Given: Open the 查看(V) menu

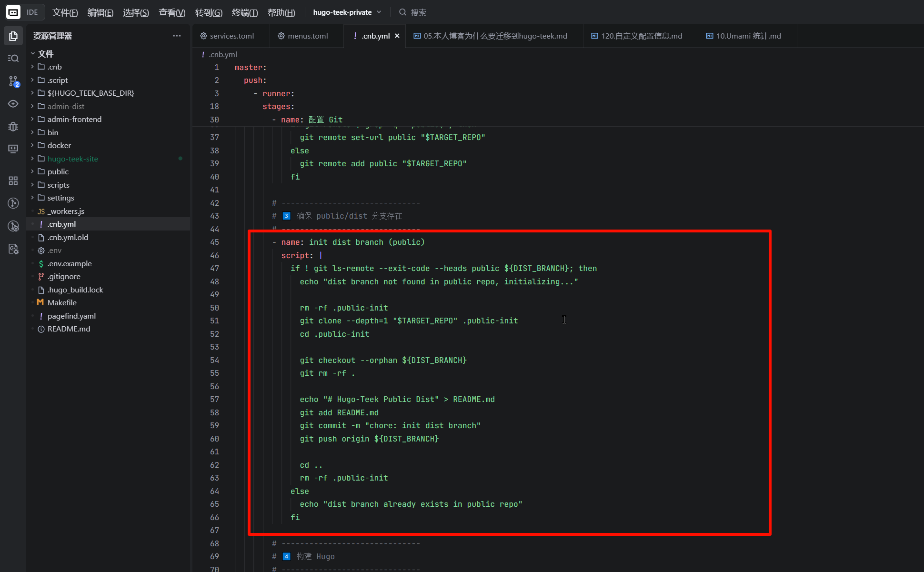Looking at the screenshot, I should (x=171, y=12).
